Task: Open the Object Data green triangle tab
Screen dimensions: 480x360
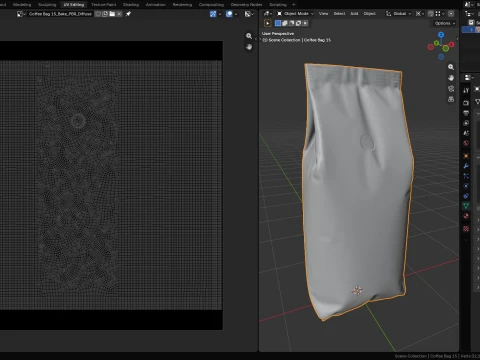Action: tap(466, 206)
